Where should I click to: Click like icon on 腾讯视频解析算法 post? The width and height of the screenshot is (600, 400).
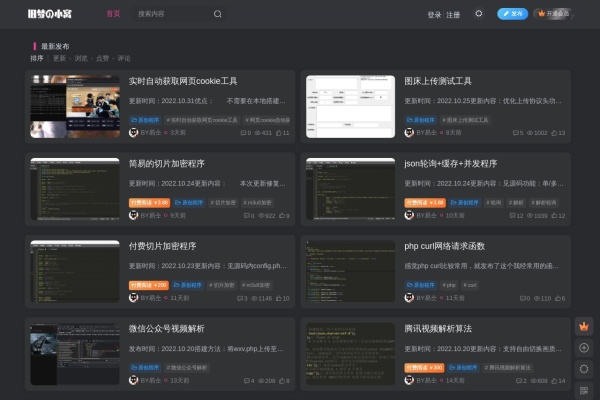click(x=553, y=381)
